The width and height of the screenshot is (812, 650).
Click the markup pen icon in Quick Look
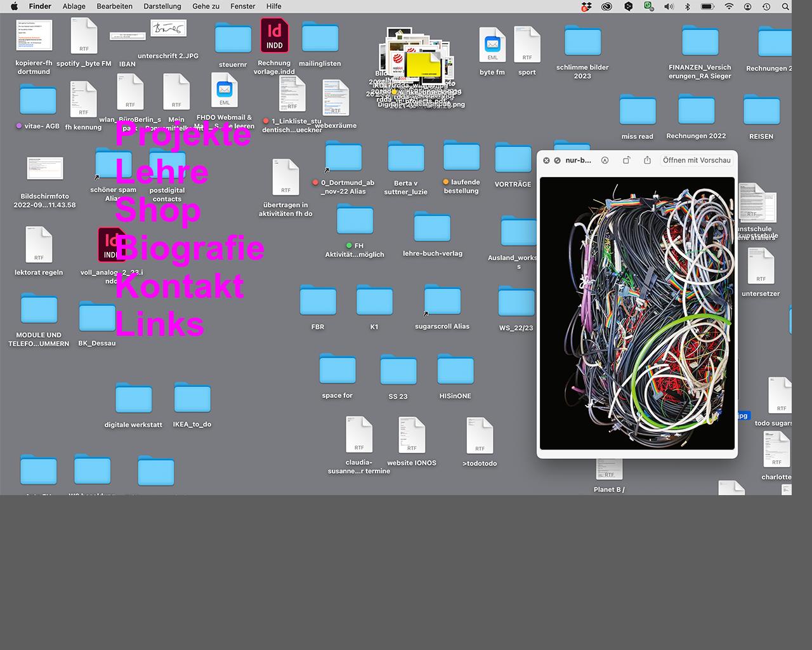pos(605,161)
